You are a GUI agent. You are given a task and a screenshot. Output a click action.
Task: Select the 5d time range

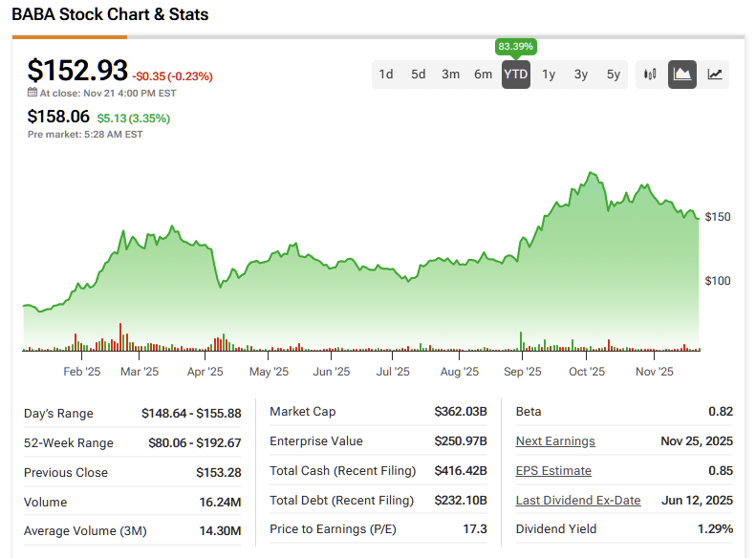[419, 75]
